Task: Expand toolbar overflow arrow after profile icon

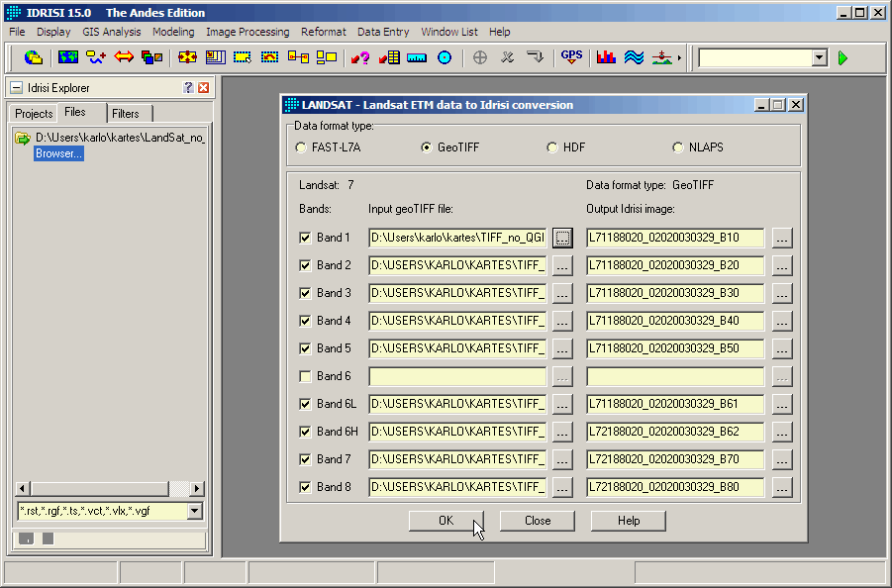Action: tap(679, 57)
